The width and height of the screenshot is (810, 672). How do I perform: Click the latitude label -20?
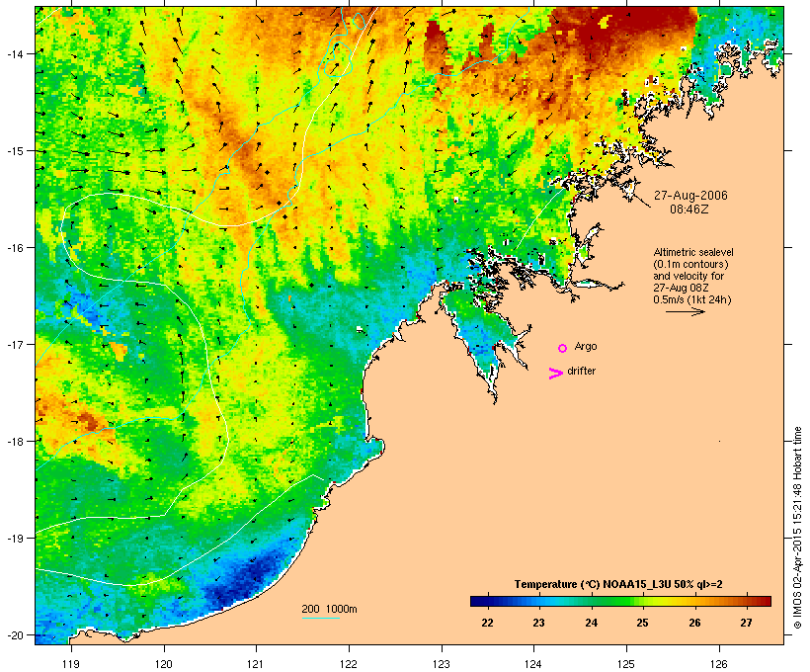pyautogui.click(x=15, y=634)
